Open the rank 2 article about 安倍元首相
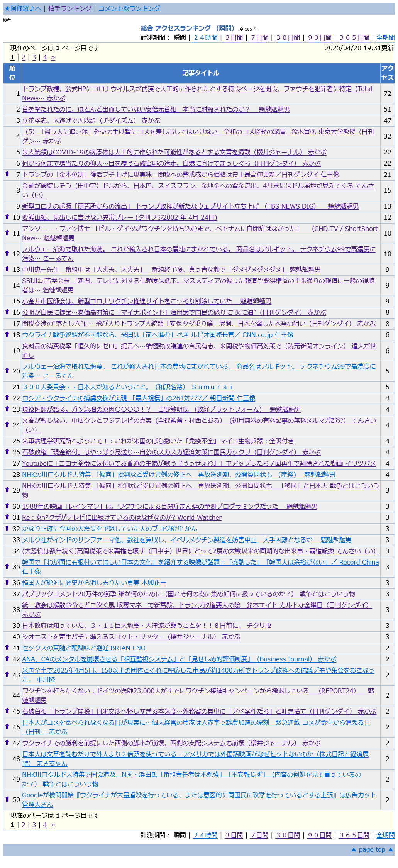Image resolution: width=398 pixels, height=868 pixels. (x=156, y=109)
